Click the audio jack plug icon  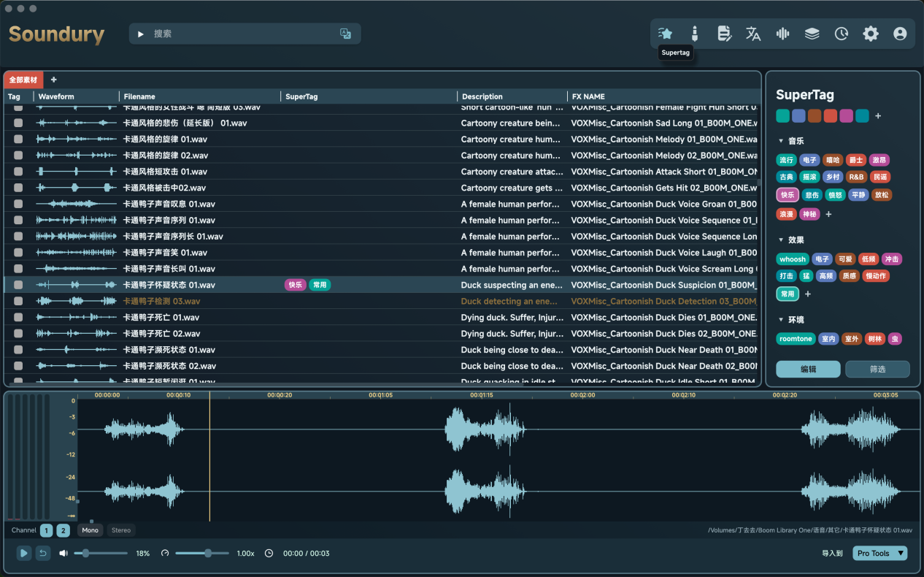point(694,34)
